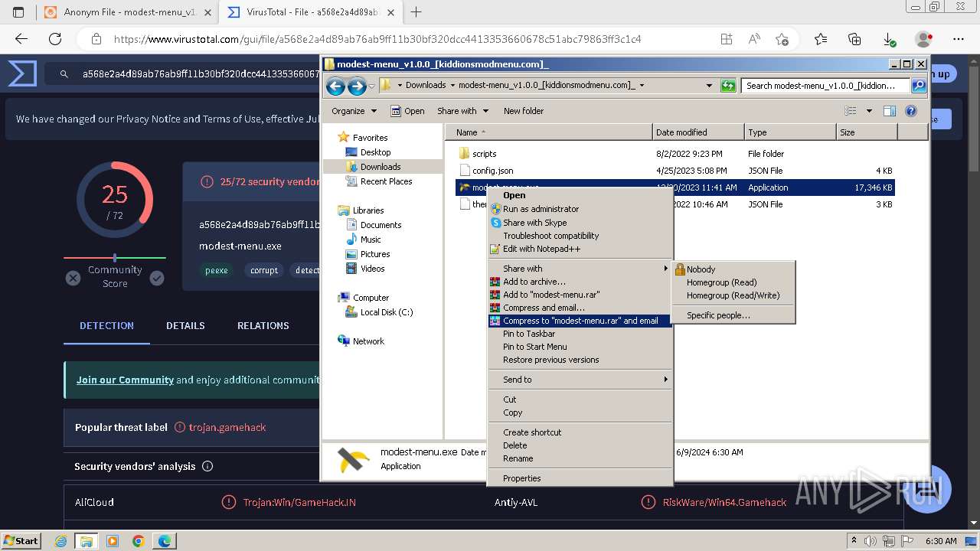Choose Open in context menu
The width and height of the screenshot is (980, 551).
click(580, 195)
